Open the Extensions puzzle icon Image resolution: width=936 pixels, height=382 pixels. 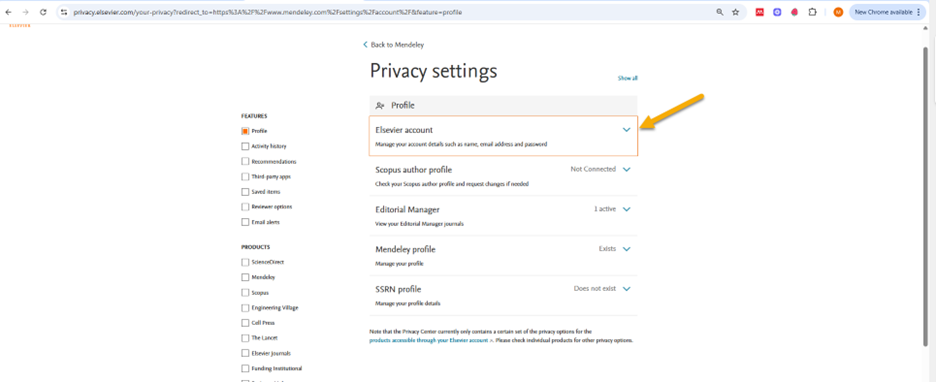tap(812, 12)
